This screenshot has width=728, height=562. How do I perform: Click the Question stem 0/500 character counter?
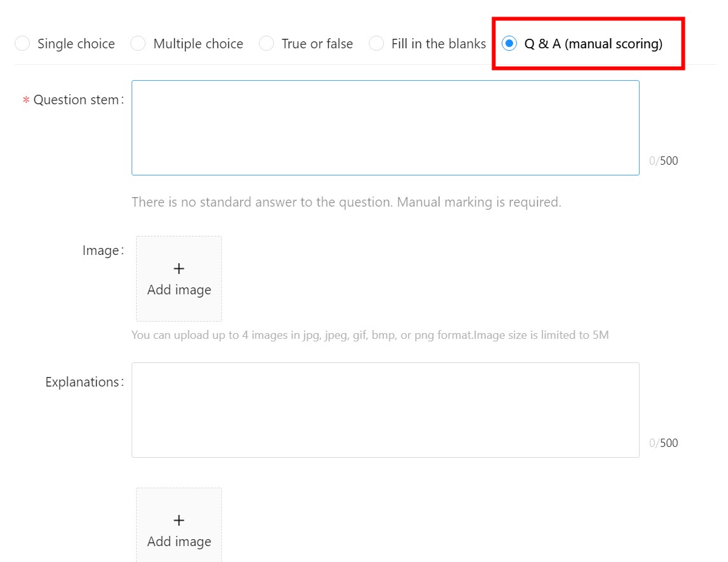[x=663, y=161]
